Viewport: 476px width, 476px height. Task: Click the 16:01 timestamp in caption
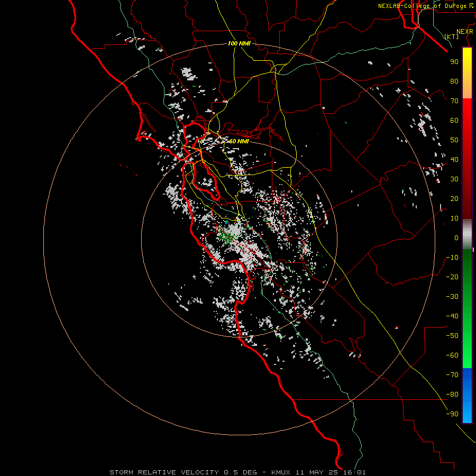[353, 472]
